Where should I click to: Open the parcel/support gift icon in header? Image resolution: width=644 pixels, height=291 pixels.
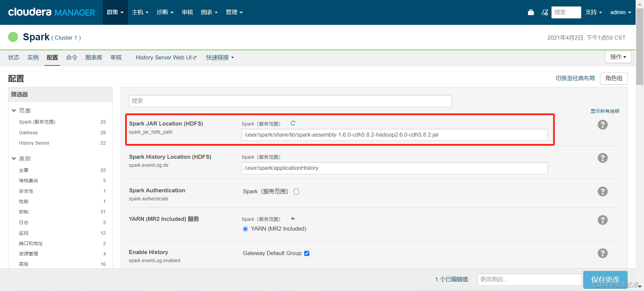[x=531, y=12]
